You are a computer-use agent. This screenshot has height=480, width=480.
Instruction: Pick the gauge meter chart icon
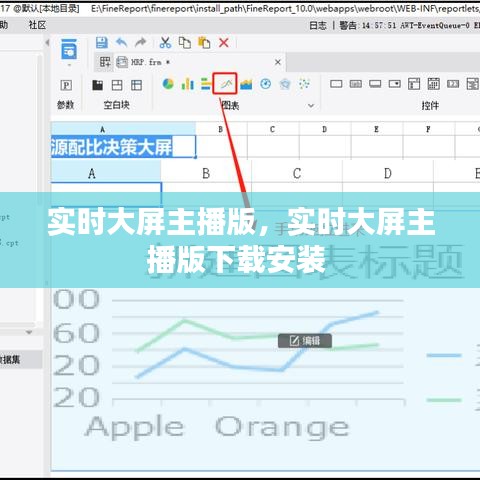(x=265, y=84)
